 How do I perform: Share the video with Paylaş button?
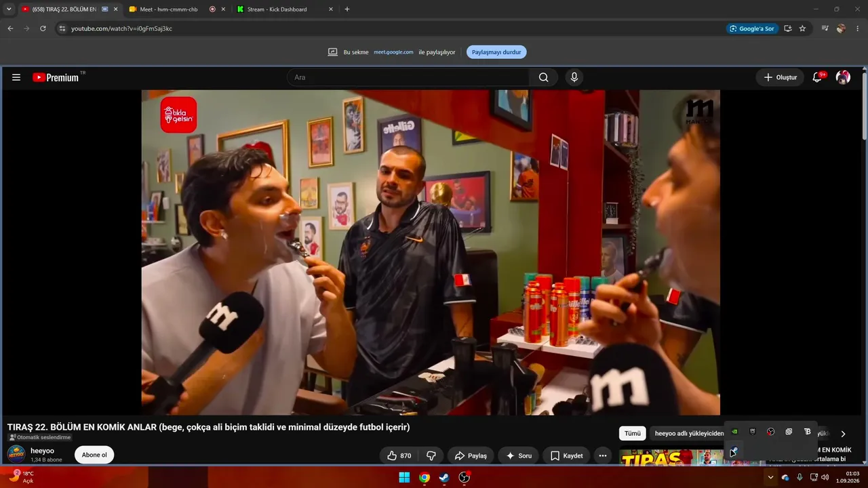pos(471,455)
